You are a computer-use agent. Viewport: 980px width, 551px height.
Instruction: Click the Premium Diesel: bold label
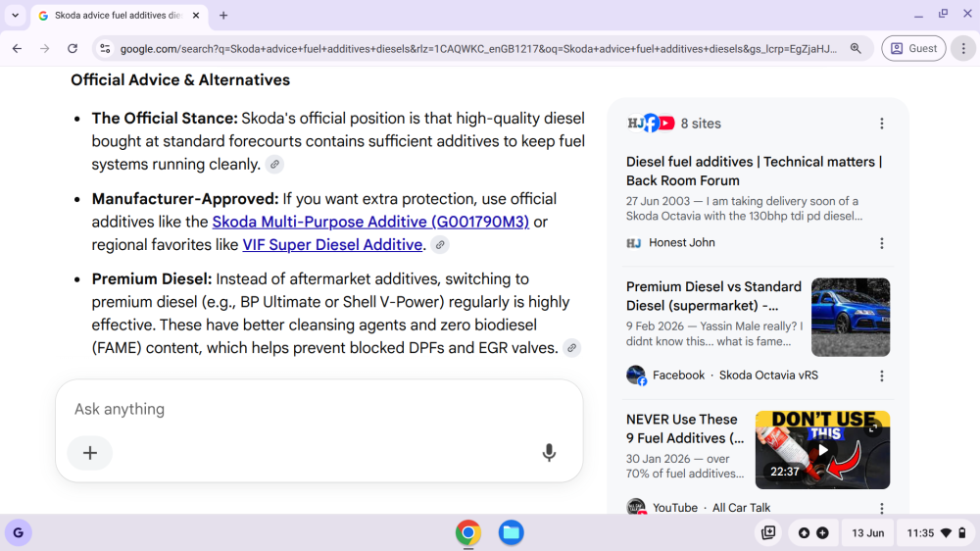pyautogui.click(x=152, y=279)
